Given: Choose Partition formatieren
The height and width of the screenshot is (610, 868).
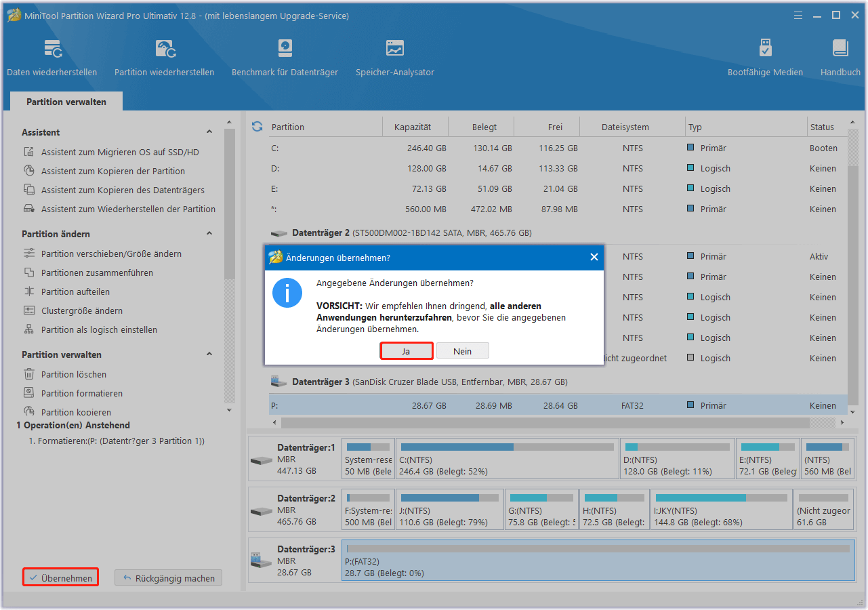Looking at the screenshot, I should 81,393.
